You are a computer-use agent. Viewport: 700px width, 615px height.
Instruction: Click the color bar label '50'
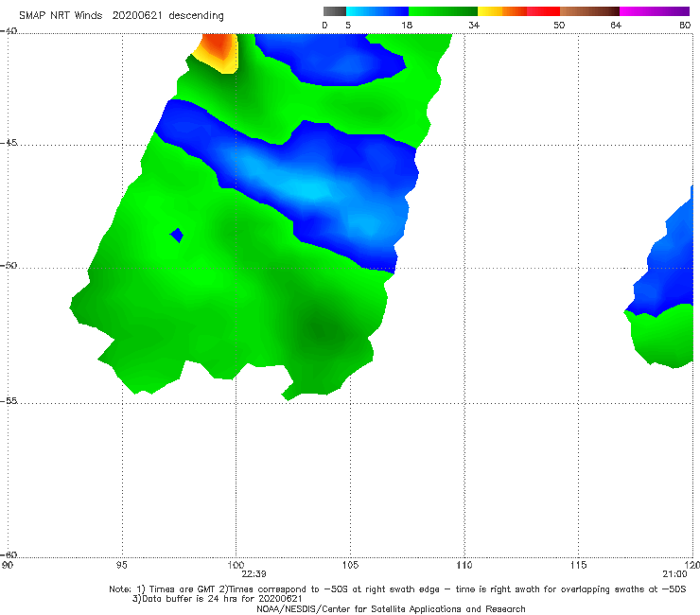click(559, 25)
